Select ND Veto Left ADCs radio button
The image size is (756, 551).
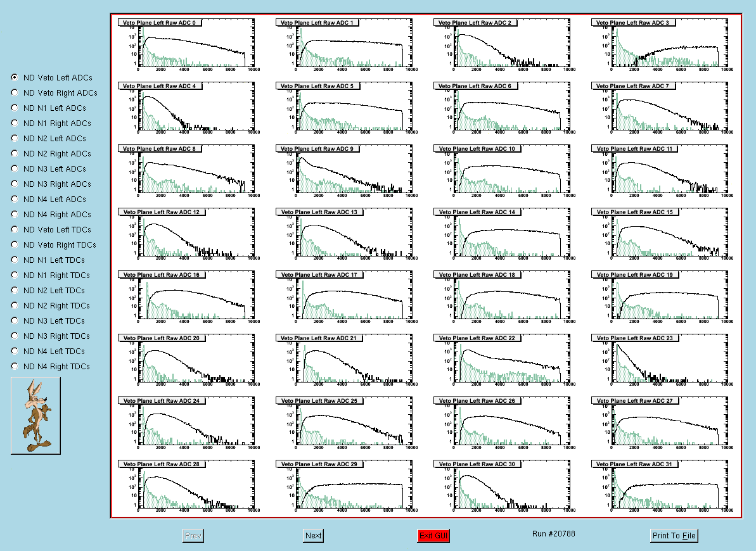click(15, 77)
